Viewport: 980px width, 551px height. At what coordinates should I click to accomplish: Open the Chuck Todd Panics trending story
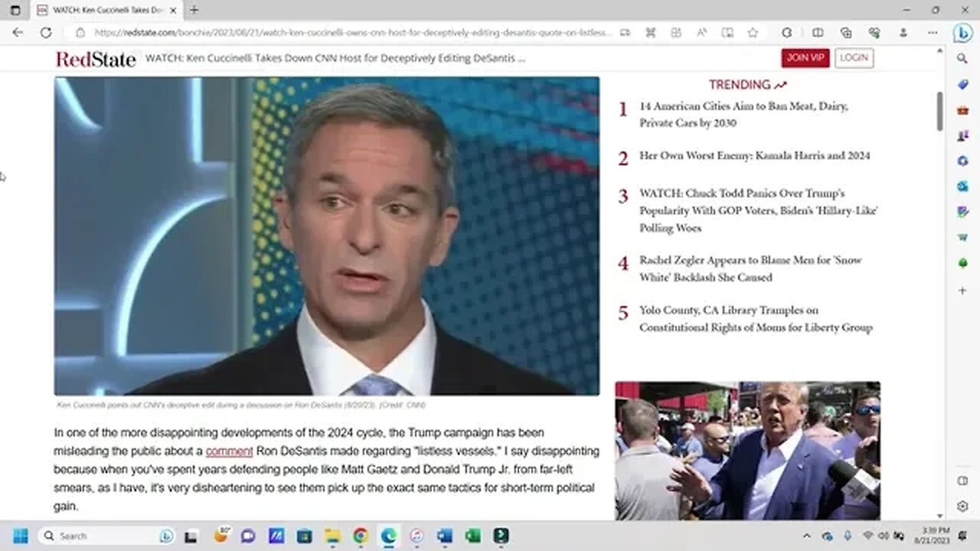[758, 210]
